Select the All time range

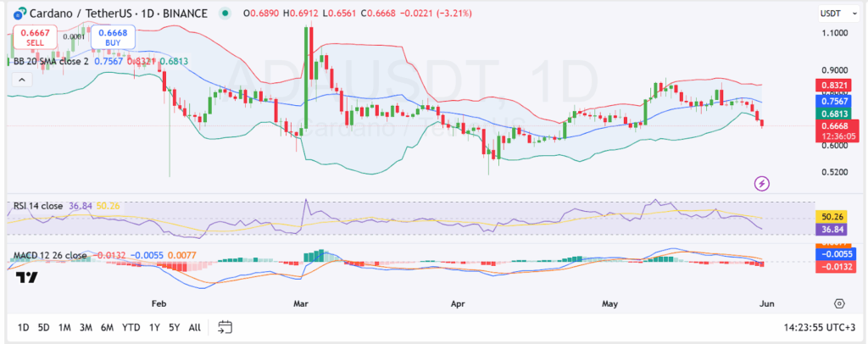pos(194,327)
